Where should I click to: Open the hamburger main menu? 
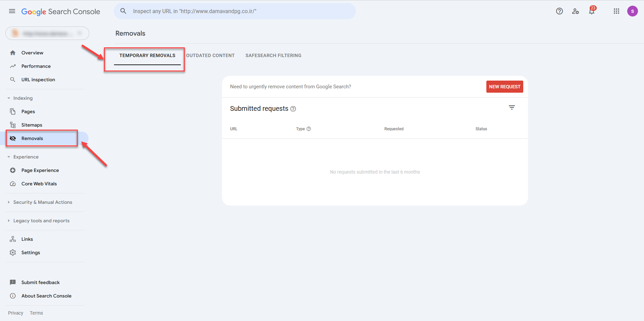click(12, 11)
